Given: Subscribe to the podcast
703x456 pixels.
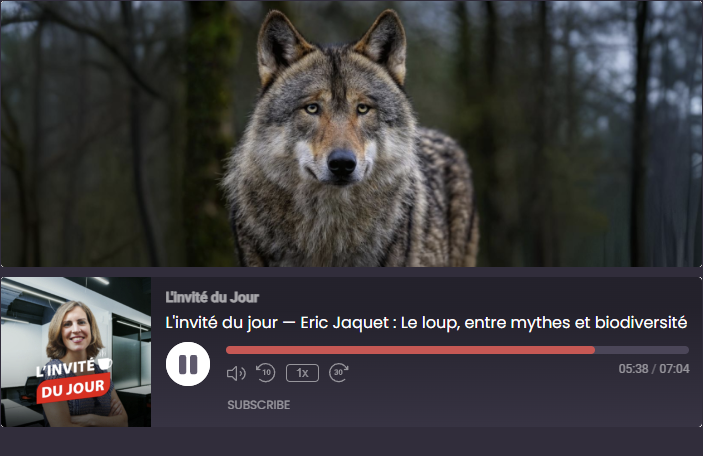Looking at the screenshot, I should (259, 405).
